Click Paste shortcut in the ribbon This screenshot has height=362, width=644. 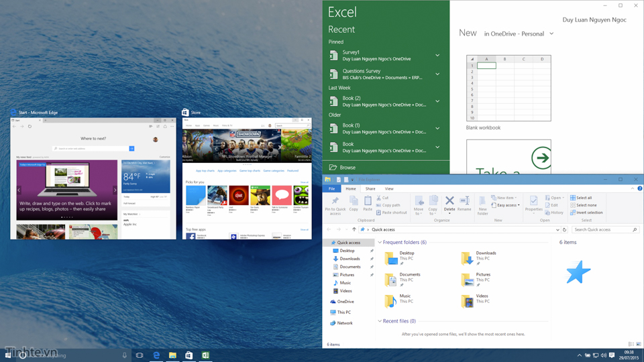[391, 213]
